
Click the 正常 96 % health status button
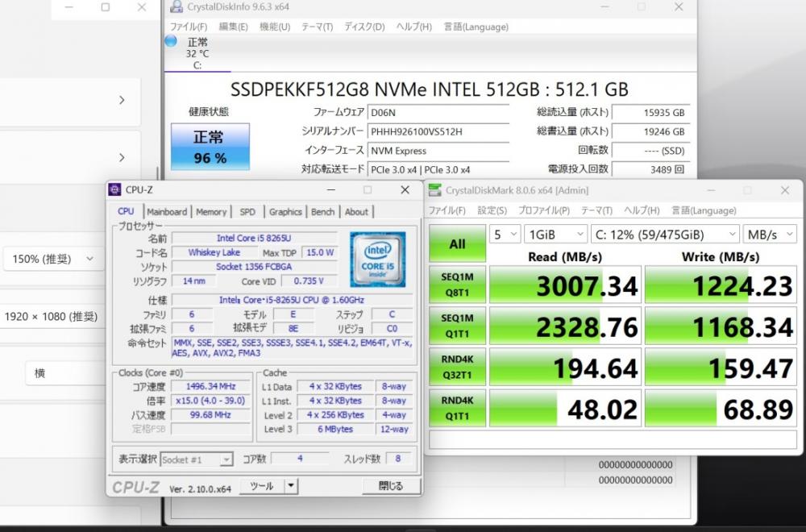[x=210, y=147]
